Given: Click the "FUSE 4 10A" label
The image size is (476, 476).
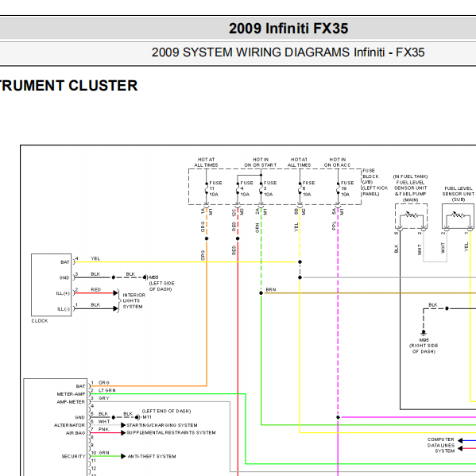Looking at the screenshot, I should tap(246, 188).
